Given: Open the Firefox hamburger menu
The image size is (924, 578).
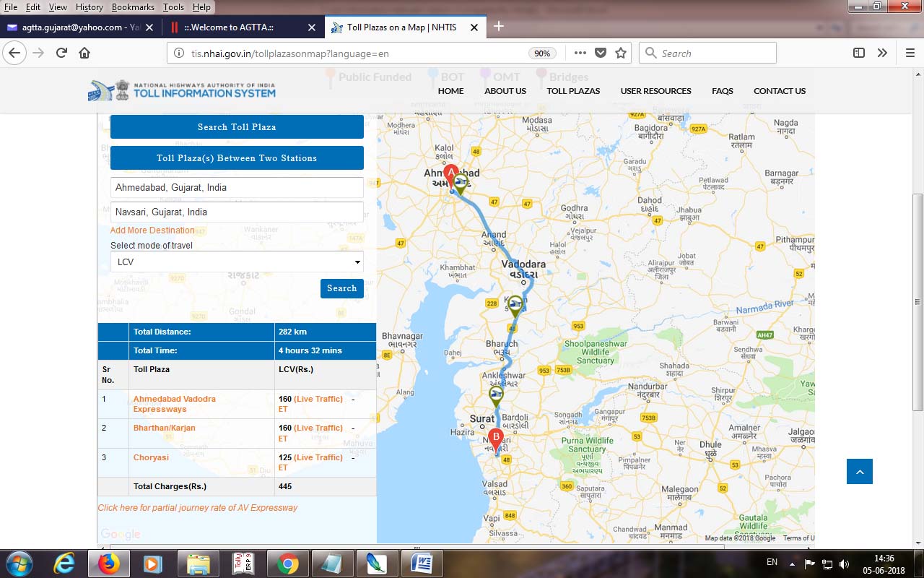Looking at the screenshot, I should pyautogui.click(x=910, y=53).
